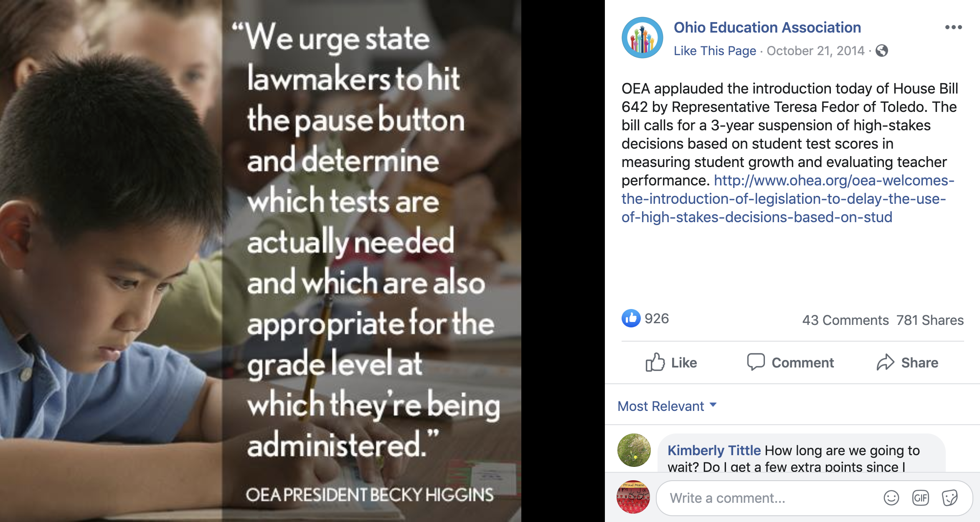Screen dimensions: 980x522
Task: Click Kimberly Tittle's profile picture
Action: pos(634,450)
